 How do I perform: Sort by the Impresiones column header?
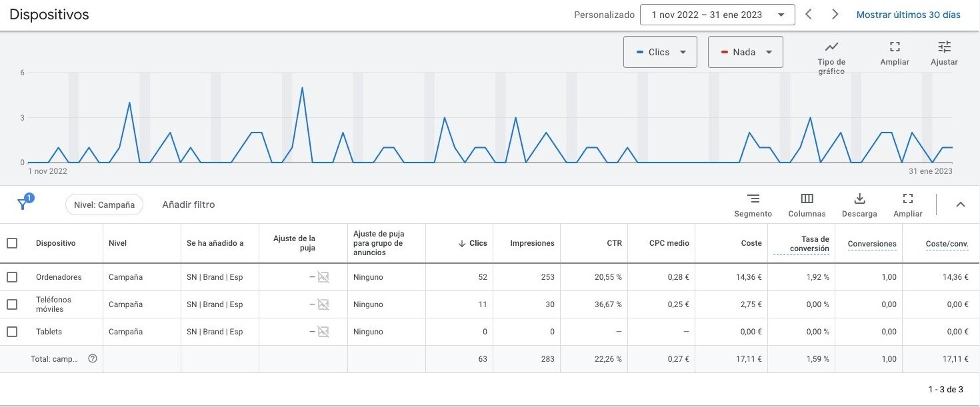point(531,243)
